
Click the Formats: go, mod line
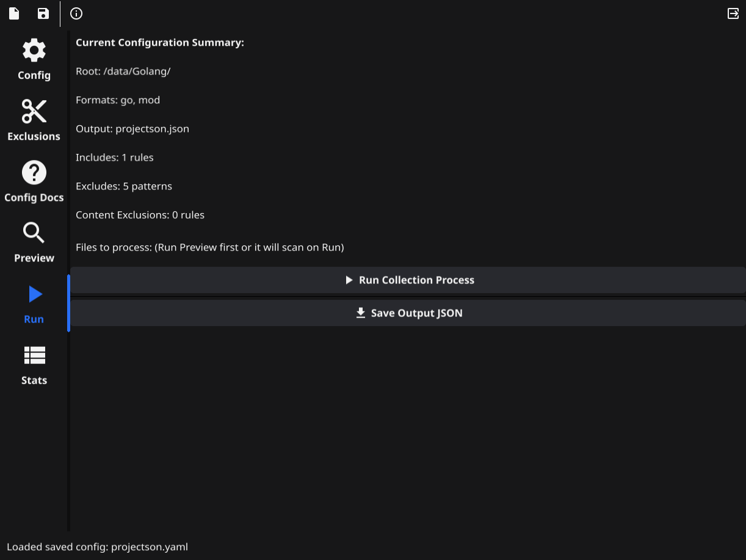(x=118, y=100)
